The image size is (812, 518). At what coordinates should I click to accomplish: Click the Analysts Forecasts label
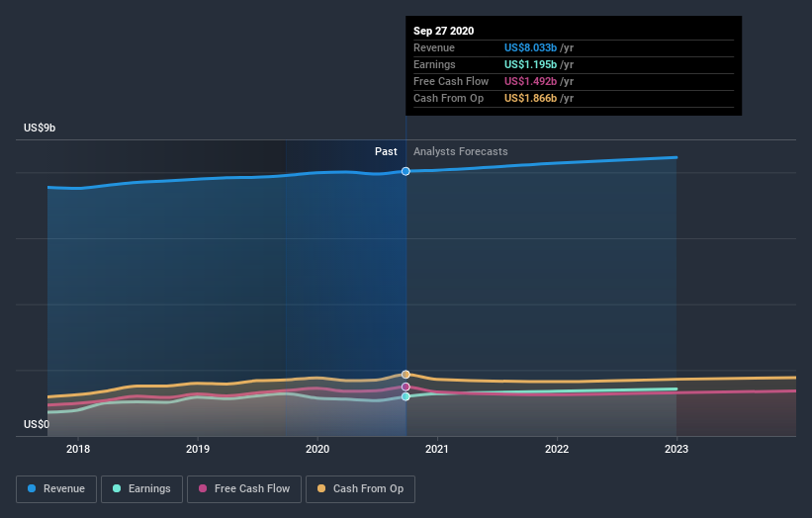point(460,151)
